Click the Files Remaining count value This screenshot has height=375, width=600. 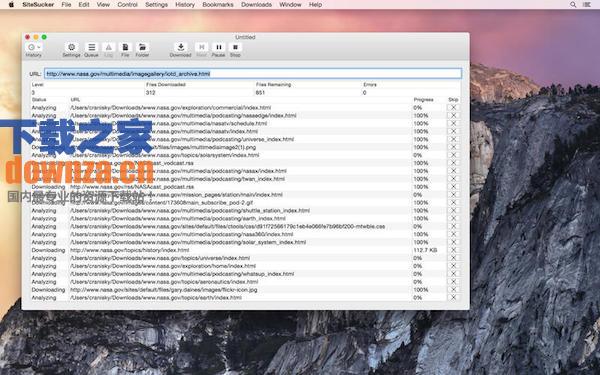coord(260,93)
